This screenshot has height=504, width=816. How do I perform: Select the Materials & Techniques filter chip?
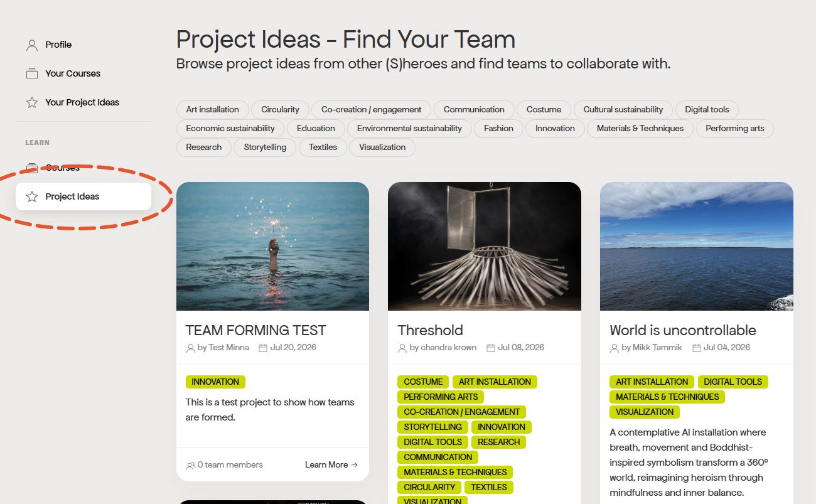640,128
